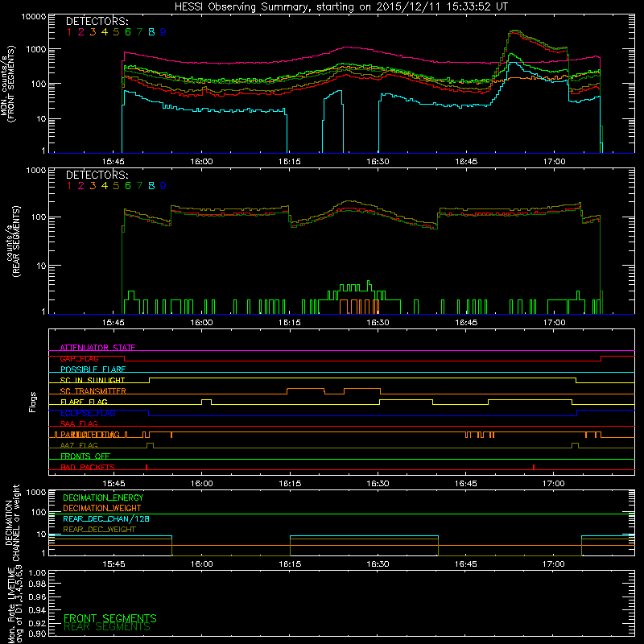Select the FRONTS_OFF flag label
Image resolution: width=644 pixels, height=644 pixels.
pyautogui.click(x=85, y=456)
